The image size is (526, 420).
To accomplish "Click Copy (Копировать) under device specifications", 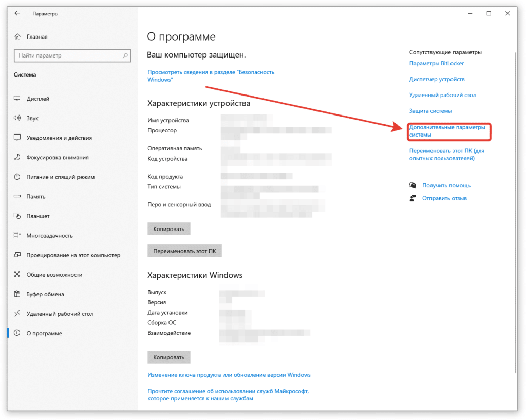I will click(169, 229).
